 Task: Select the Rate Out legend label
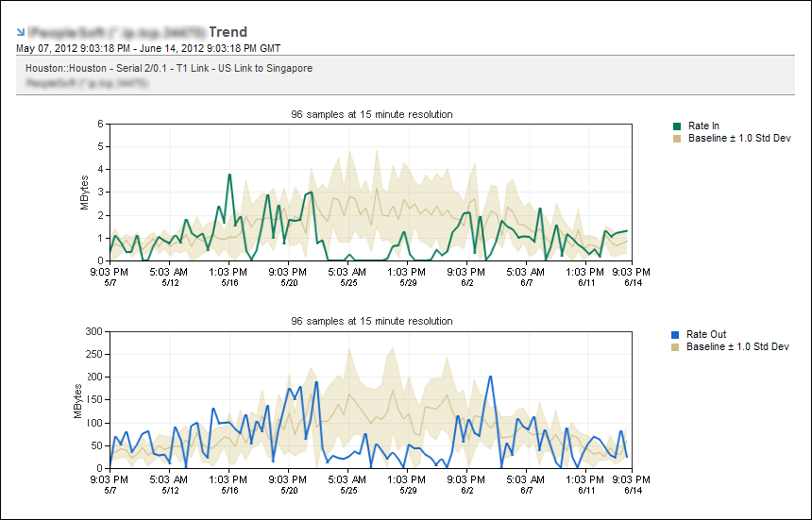(706, 334)
